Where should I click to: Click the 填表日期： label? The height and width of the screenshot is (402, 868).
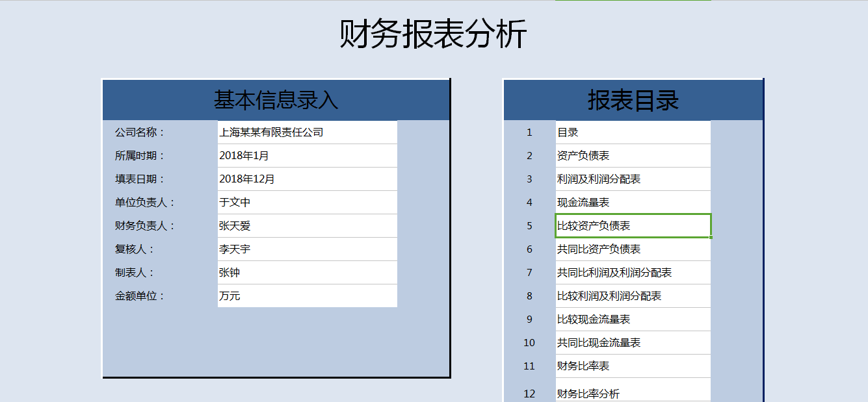pyautogui.click(x=140, y=179)
